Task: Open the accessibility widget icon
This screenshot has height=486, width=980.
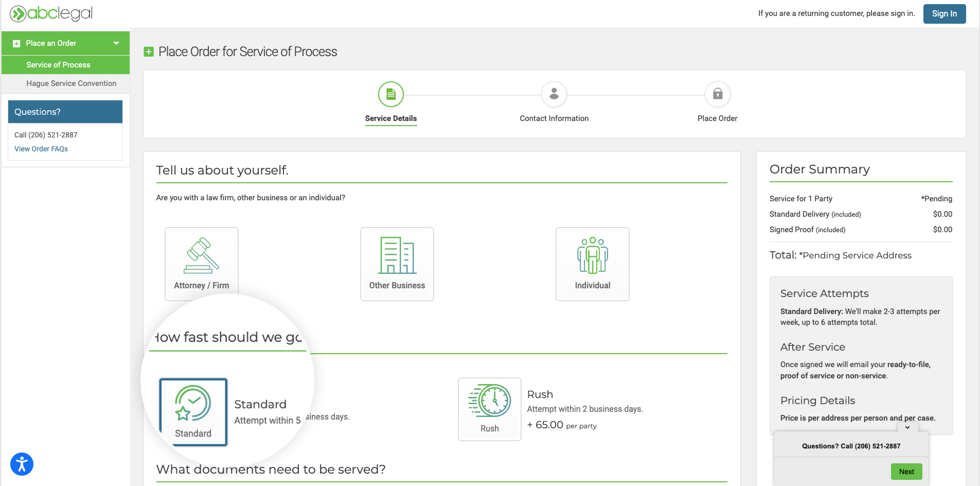Action: pyautogui.click(x=22, y=464)
